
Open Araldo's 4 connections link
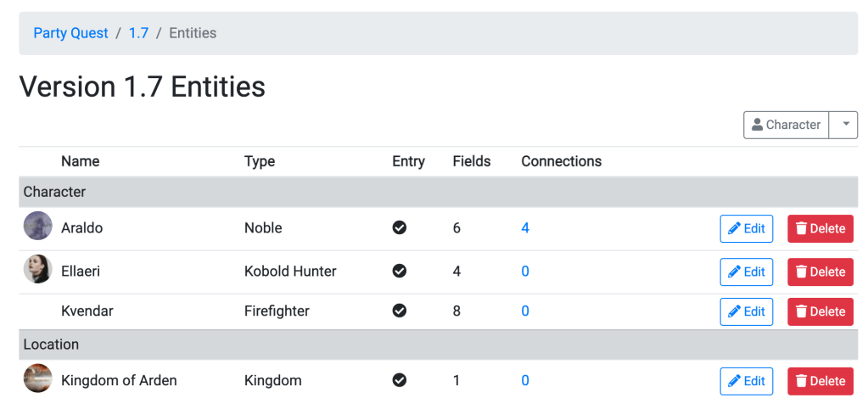[525, 228]
